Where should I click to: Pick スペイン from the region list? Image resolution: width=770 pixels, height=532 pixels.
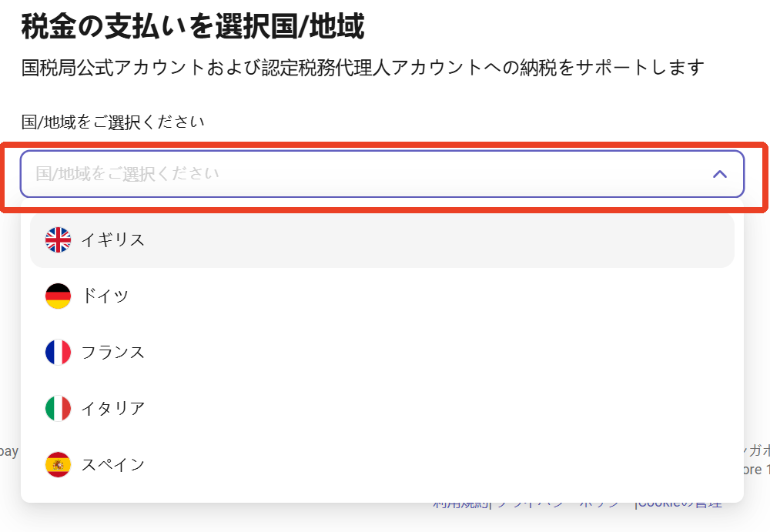pos(113,465)
